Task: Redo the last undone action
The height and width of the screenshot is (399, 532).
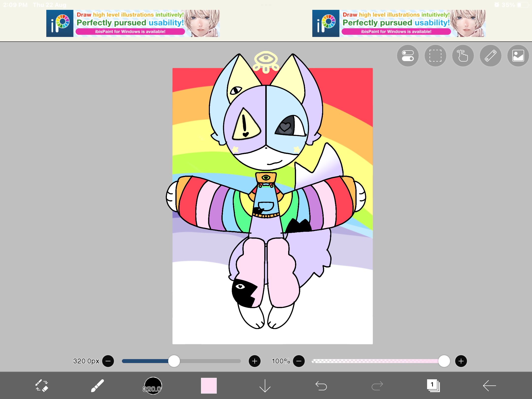Action: pos(377,385)
